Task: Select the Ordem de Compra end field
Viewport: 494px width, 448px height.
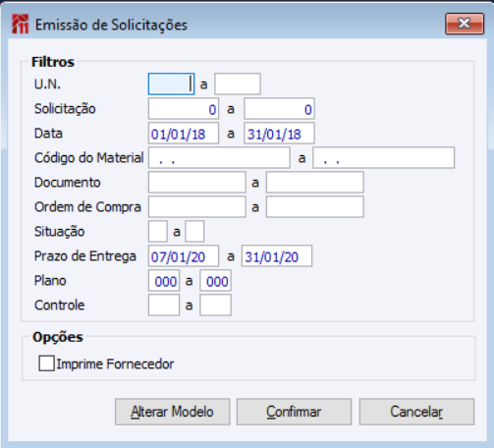Action: click(315, 207)
